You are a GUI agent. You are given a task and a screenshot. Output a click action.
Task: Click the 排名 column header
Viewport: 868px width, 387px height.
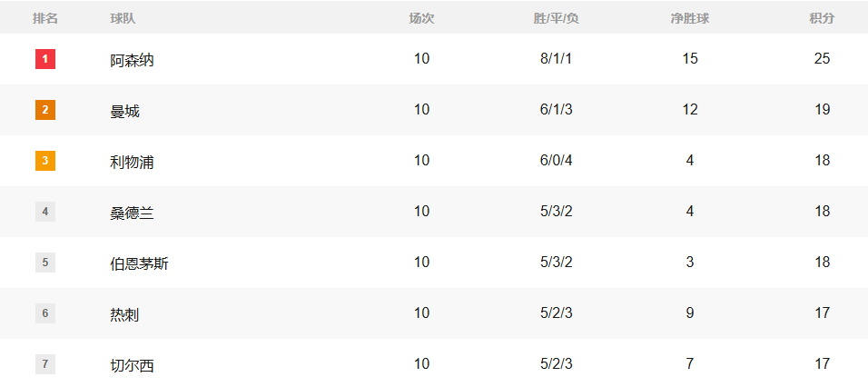pyautogui.click(x=45, y=18)
